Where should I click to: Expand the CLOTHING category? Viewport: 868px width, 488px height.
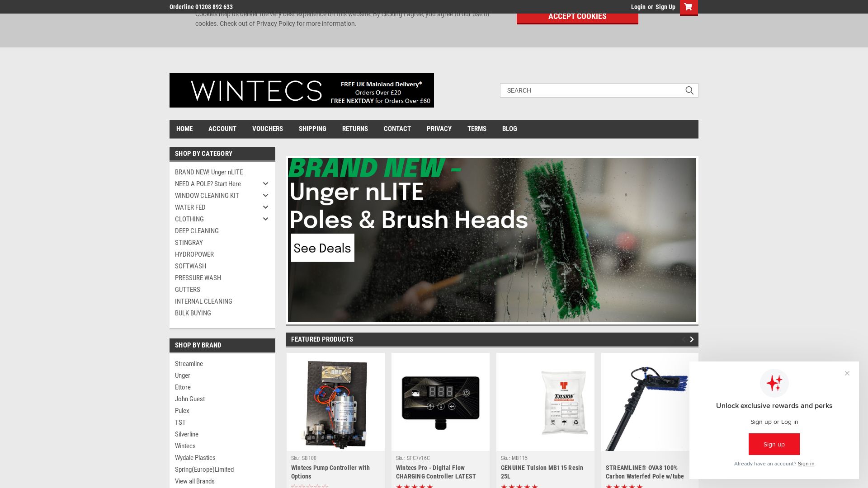(265, 219)
